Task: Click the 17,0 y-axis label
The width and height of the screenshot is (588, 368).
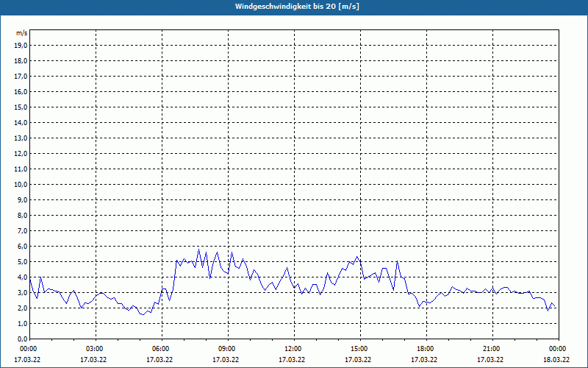Action: 21,77
